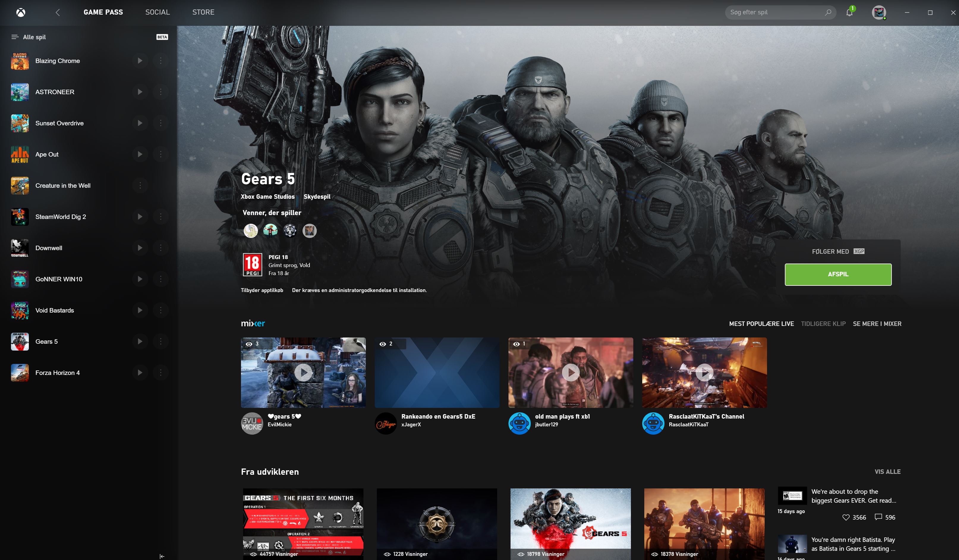Switch to the SOCIAL tab
The height and width of the screenshot is (560, 959).
(x=157, y=12)
